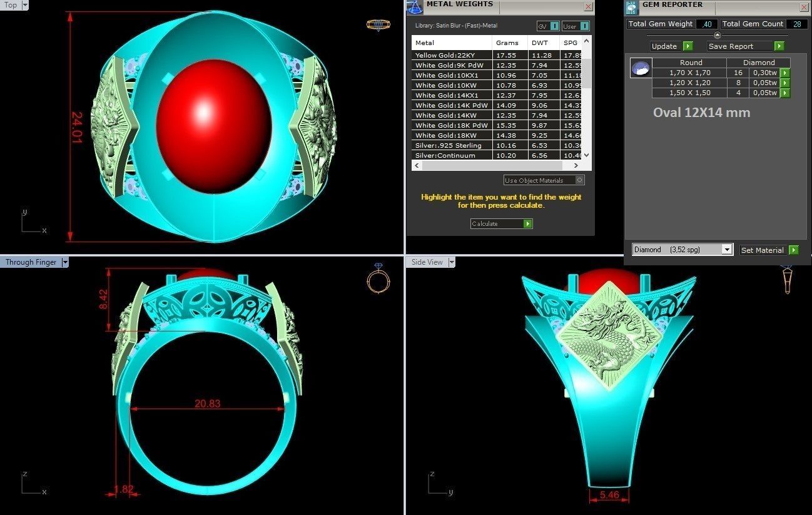This screenshot has width=812, height=515.
Task: Click the round gem thumbnail in Gem Reporter
Action: [x=641, y=68]
